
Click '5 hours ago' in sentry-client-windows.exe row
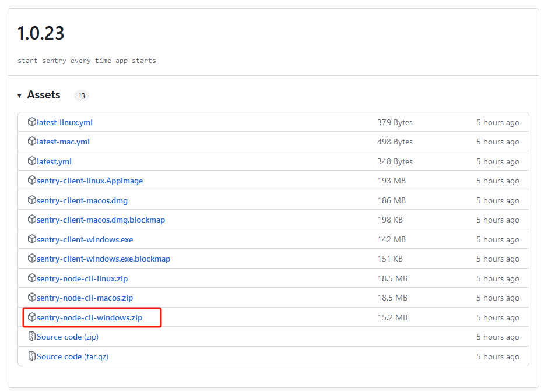[x=497, y=239]
